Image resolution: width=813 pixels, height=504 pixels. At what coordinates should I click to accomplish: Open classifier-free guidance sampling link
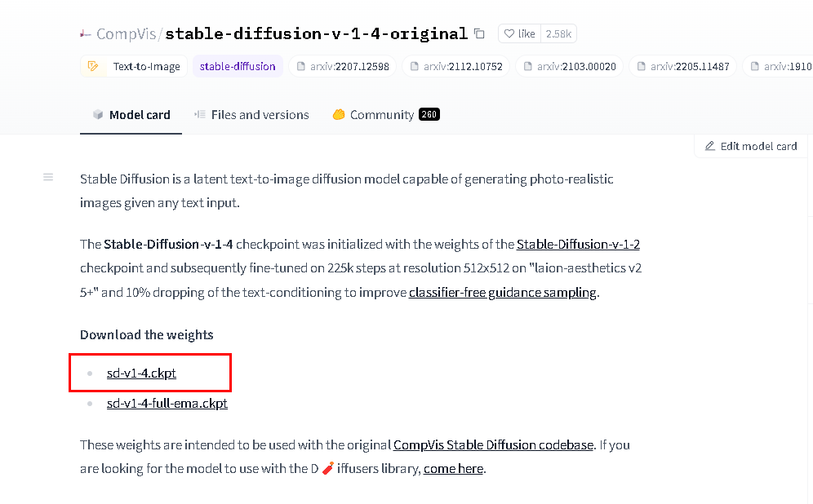(503, 292)
